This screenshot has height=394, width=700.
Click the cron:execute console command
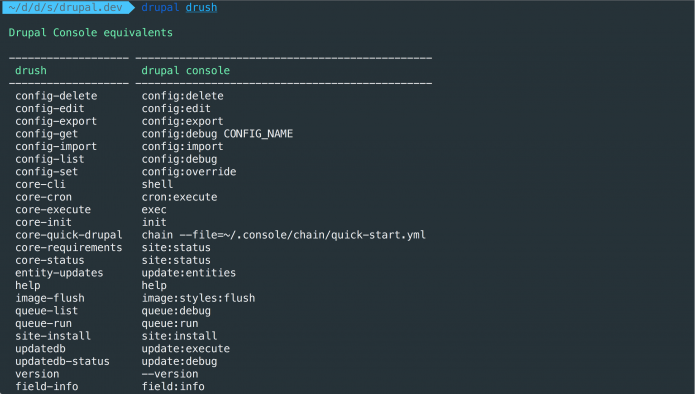[x=179, y=197]
